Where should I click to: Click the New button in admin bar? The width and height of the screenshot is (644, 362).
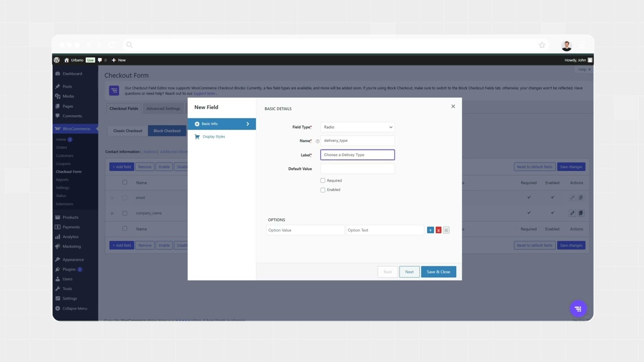coord(119,60)
